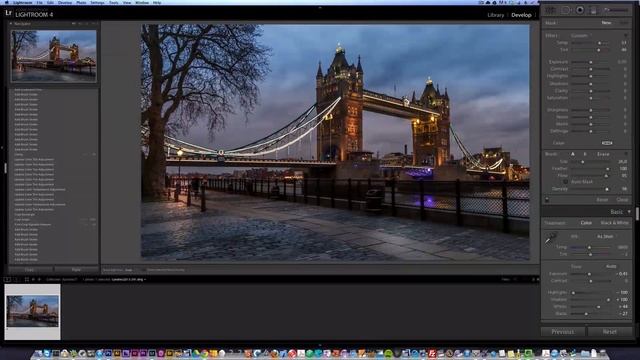Open FileZilla from the Dock
640x360 pixels.
click(x=432, y=353)
